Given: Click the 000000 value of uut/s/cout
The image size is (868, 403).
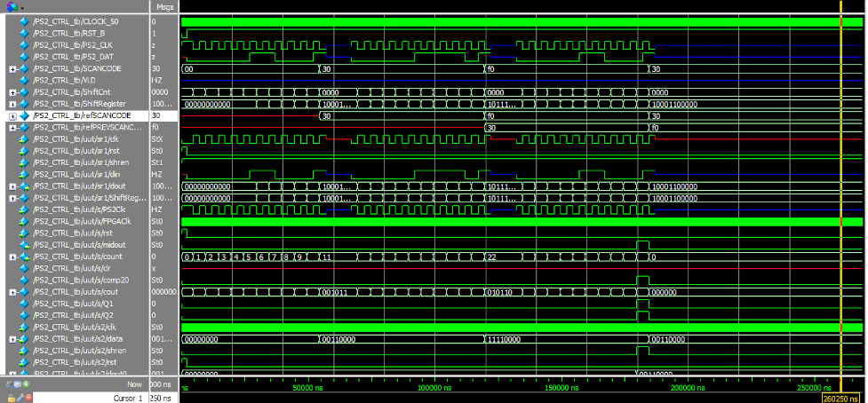Looking at the screenshot, I should (163, 291).
